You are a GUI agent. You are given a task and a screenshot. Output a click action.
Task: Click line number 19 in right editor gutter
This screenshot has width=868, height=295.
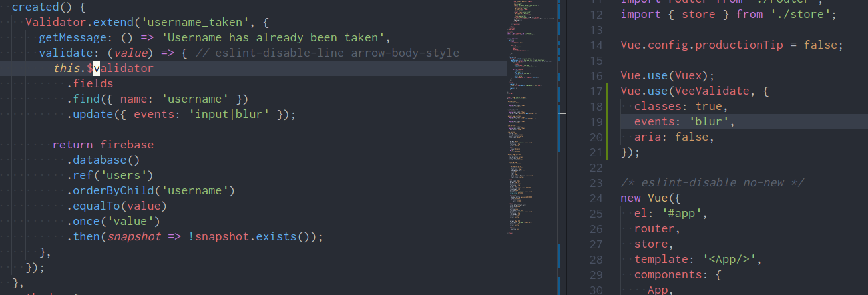point(596,122)
